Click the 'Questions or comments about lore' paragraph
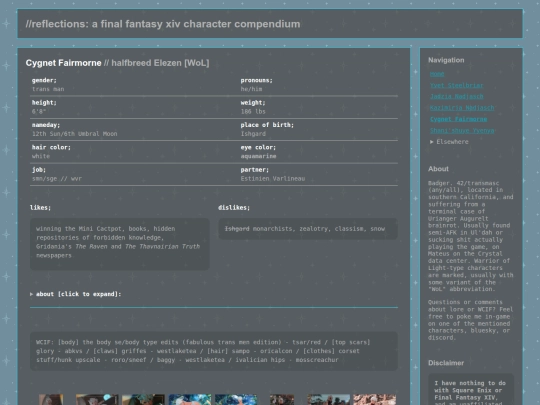The height and width of the screenshot is (405, 540). [x=471, y=320]
